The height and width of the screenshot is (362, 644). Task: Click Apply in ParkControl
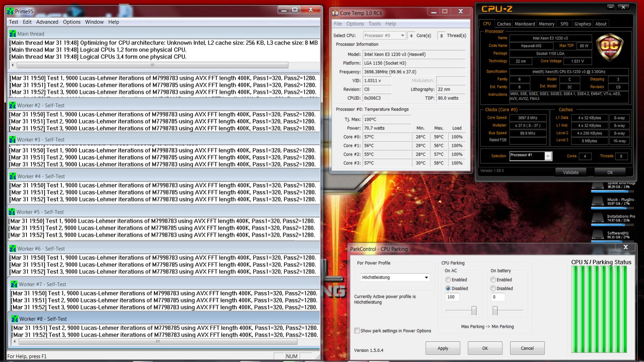[443, 348]
